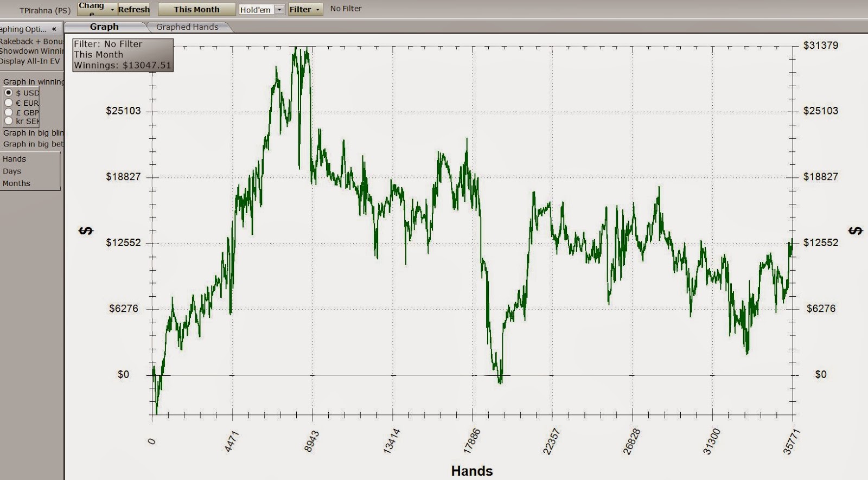This screenshot has height=480, width=868.
Task: Open the Hold'em game type dropdown
Action: click(x=262, y=10)
